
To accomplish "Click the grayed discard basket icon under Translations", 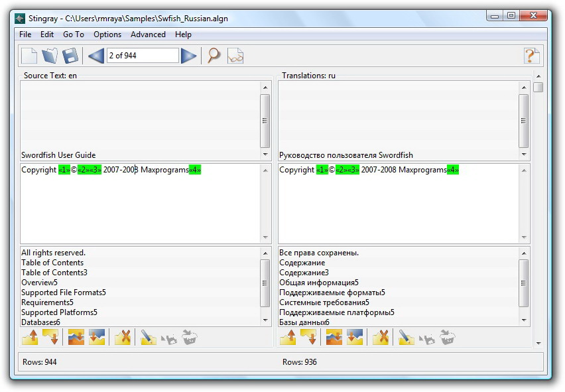I will pos(447,338).
